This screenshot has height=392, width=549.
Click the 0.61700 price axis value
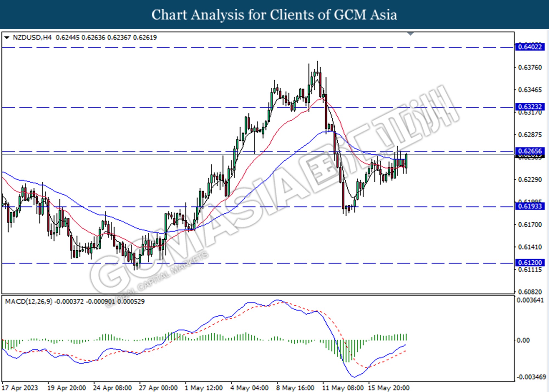[530, 225]
